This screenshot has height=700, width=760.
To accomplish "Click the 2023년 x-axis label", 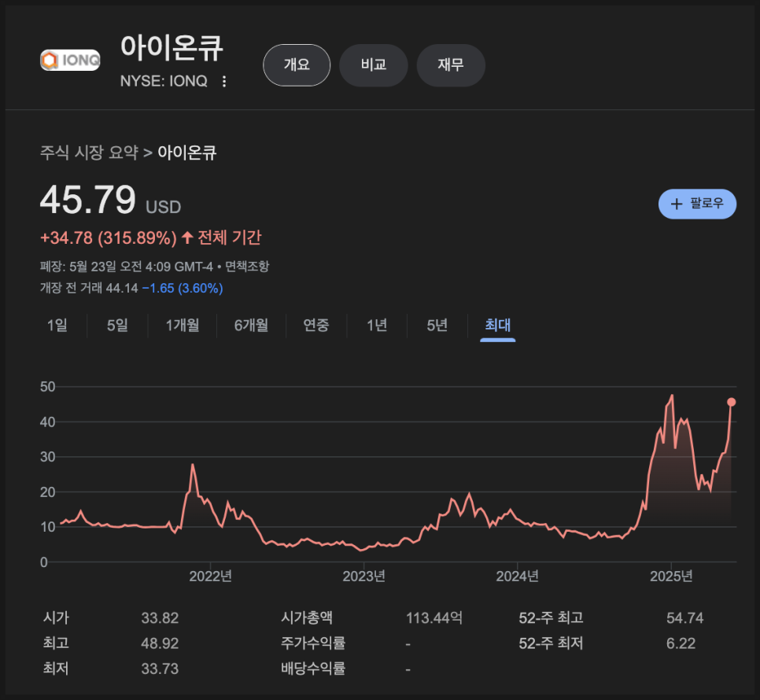I will (364, 577).
